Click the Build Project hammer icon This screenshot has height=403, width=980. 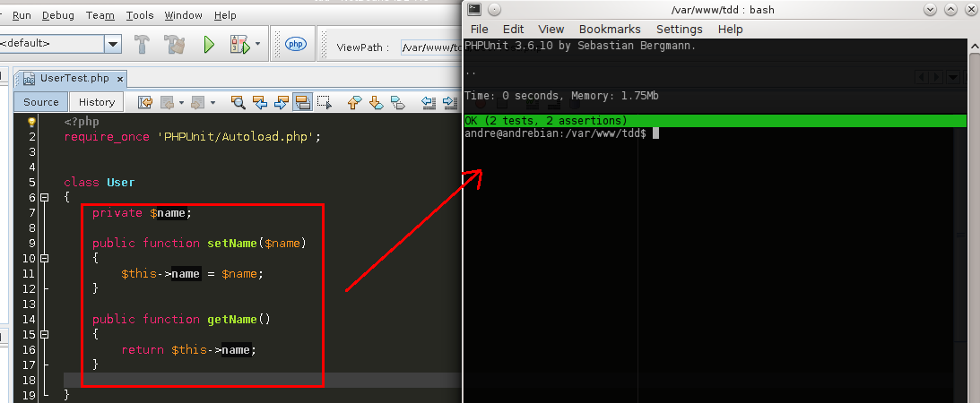(x=143, y=44)
